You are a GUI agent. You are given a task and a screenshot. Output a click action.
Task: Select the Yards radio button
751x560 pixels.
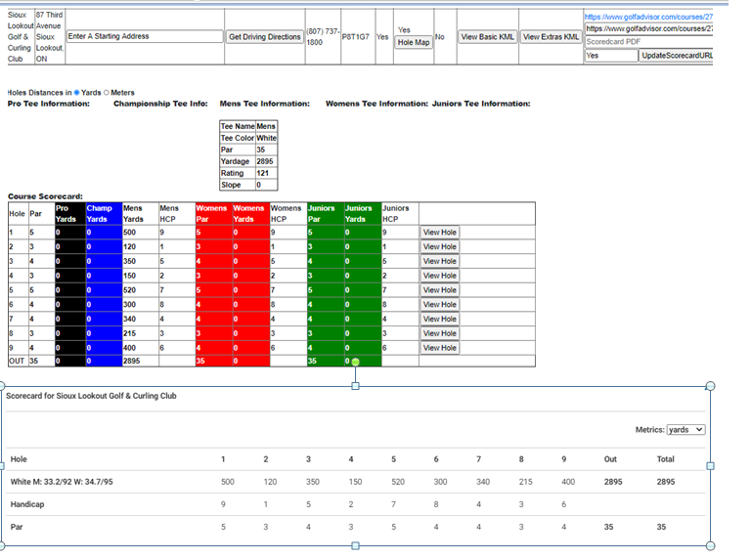coord(76,93)
